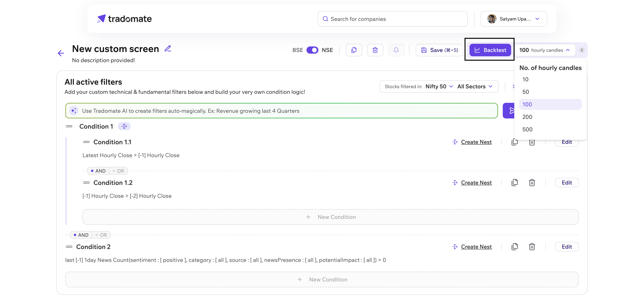Select AND between Condition 1 and Condition 2

[x=81, y=235]
